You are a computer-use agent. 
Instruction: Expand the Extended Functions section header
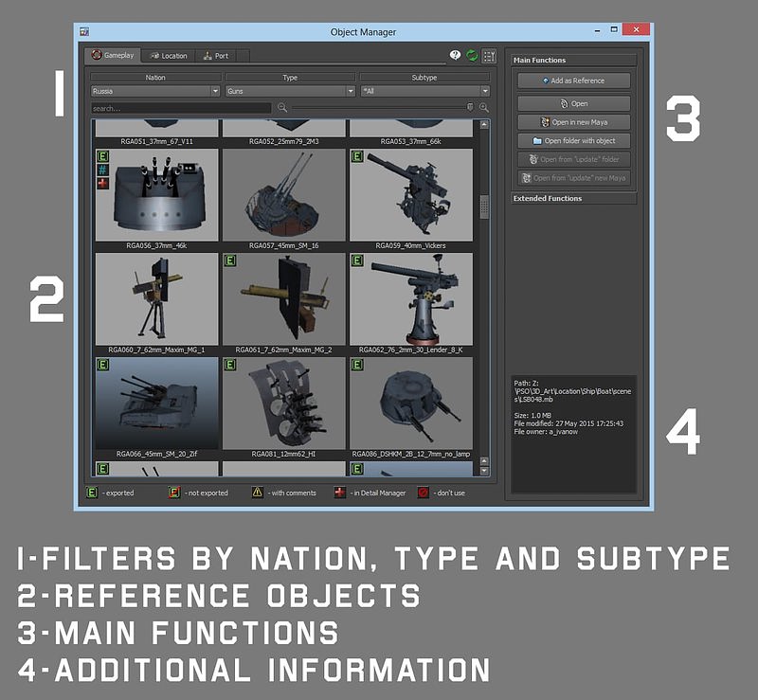[x=574, y=198]
